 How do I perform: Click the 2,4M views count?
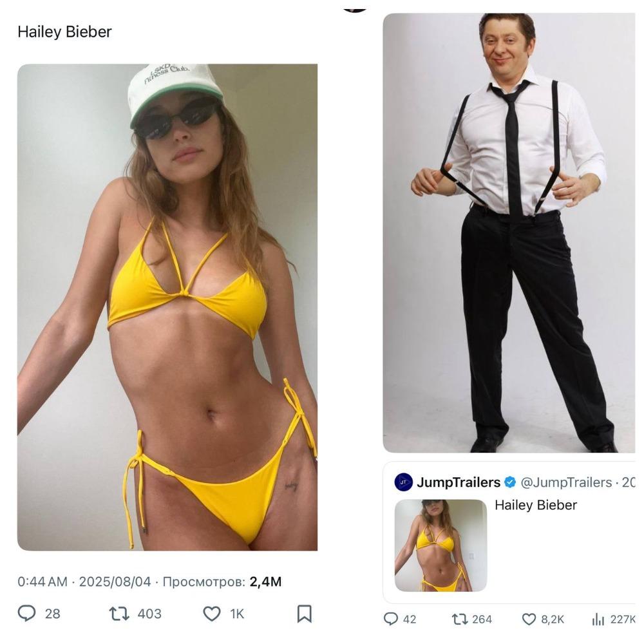tap(265, 582)
